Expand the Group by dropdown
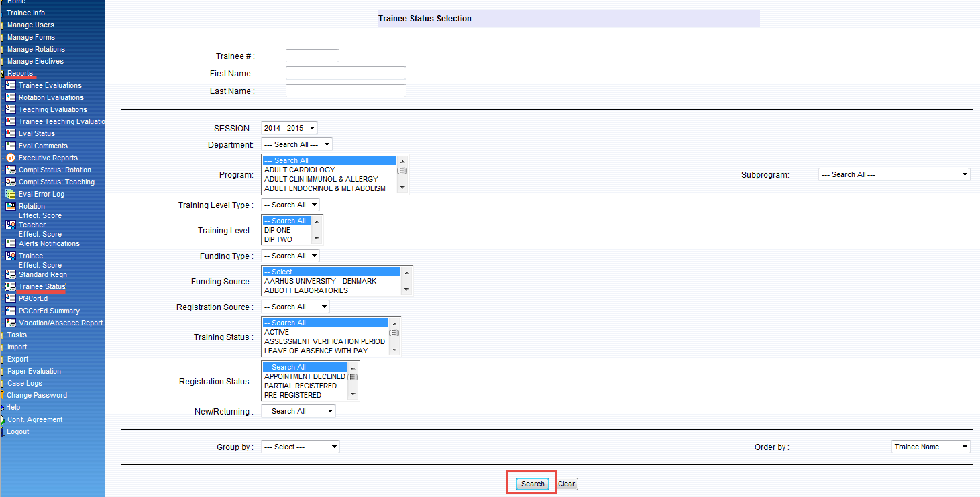980x497 pixels. 300,447
